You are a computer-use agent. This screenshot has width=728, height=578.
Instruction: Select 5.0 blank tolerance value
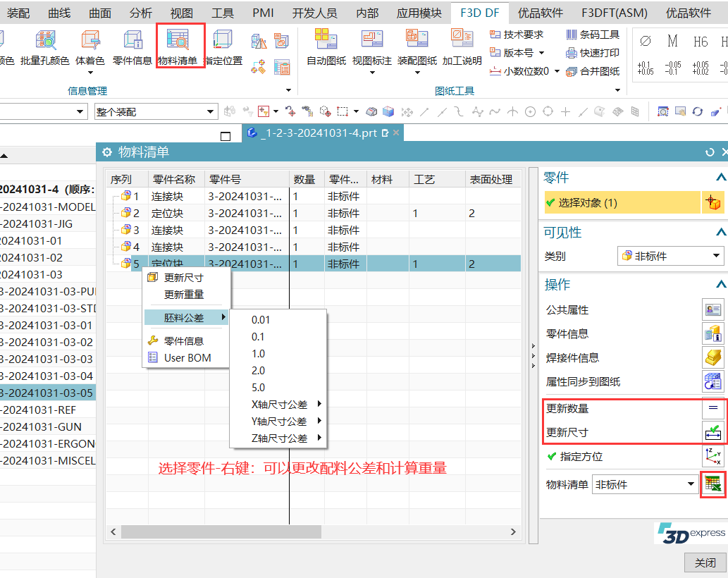[258, 388]
